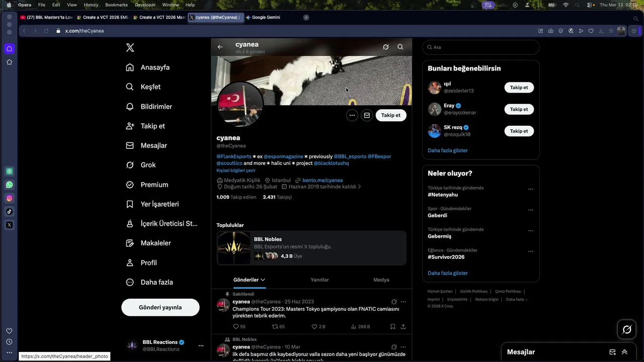This screenshot has width=644, height=362.
Task: Open the BBL Nobles community card
Action: [x=311, y=248]
